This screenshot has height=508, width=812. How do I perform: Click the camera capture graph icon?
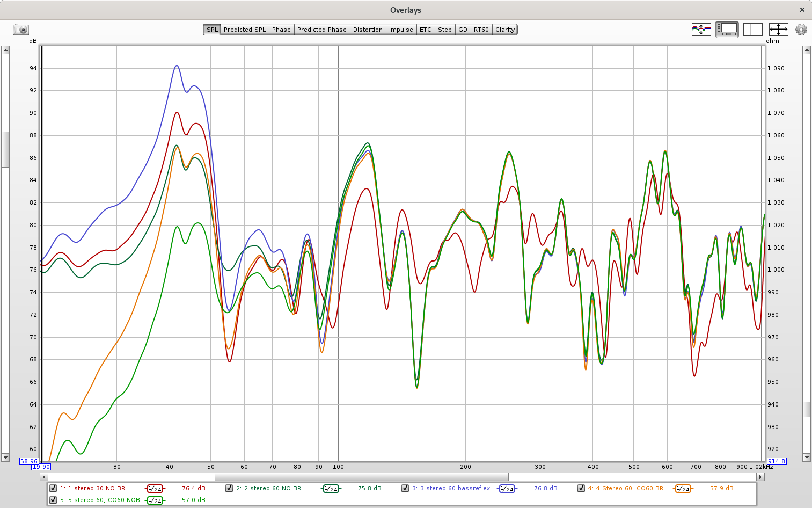[21, 30]
